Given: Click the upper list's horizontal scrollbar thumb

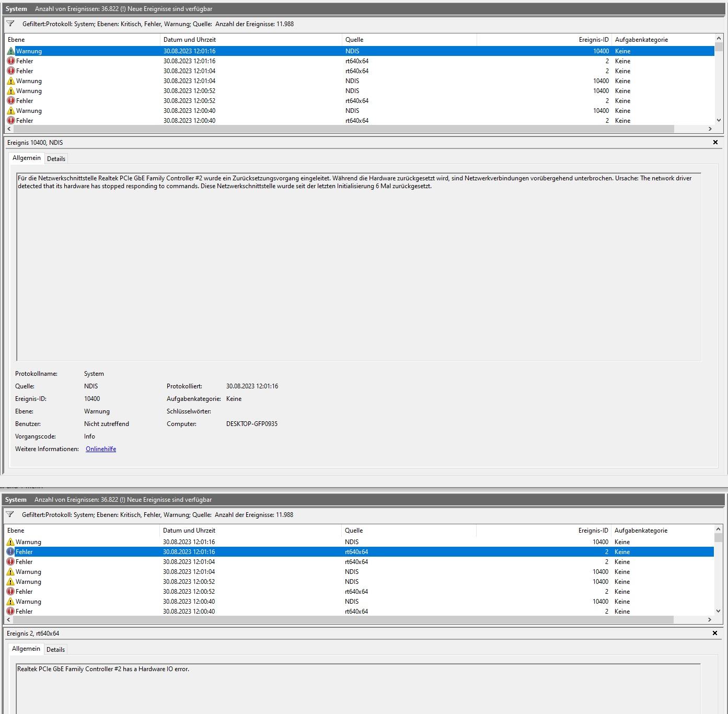Looking at the screenshot, I should 343,129.
